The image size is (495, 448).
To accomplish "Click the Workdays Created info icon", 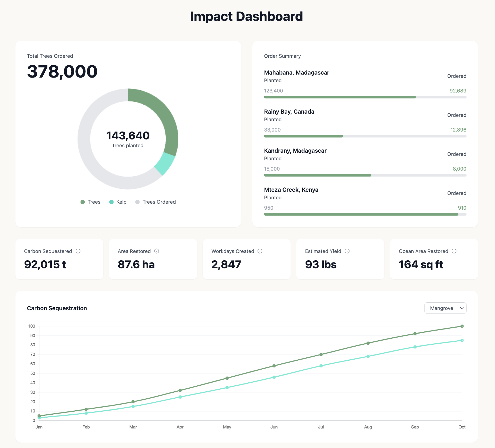I will (x=260, y=251).
